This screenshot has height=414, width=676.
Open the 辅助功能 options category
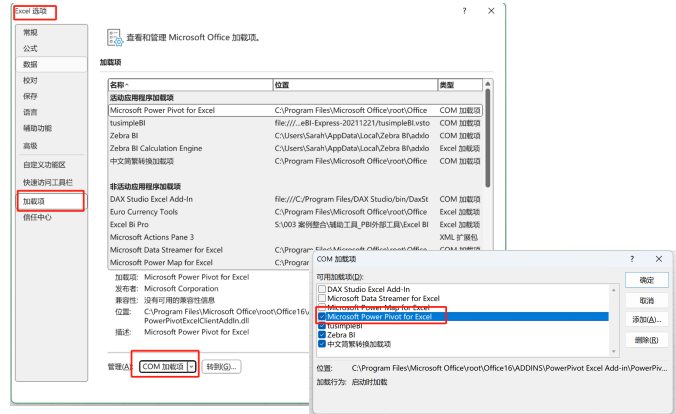pyautogui.click(x=52, y=128)
